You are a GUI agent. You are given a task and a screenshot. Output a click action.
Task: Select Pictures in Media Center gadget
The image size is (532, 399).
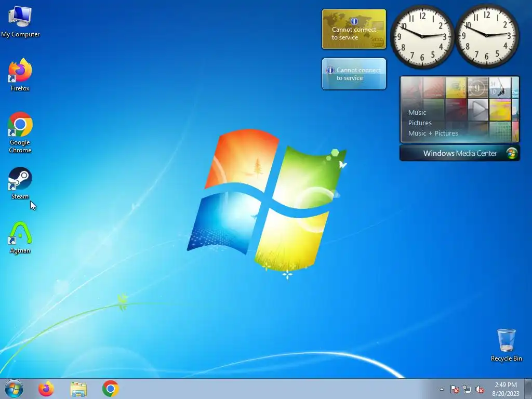(420, 123)
